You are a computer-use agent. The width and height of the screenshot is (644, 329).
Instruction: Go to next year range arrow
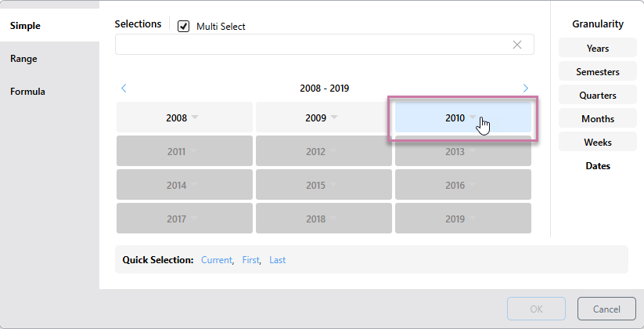[525, 89]
